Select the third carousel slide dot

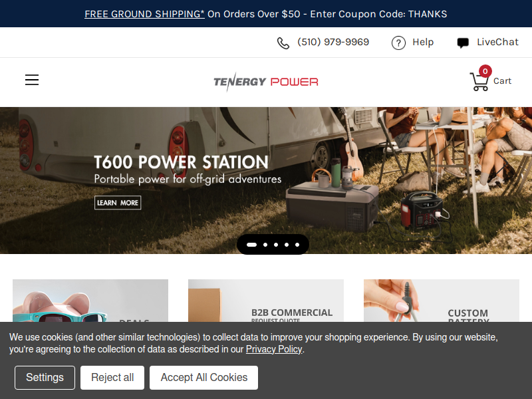[x=276, y=245]
